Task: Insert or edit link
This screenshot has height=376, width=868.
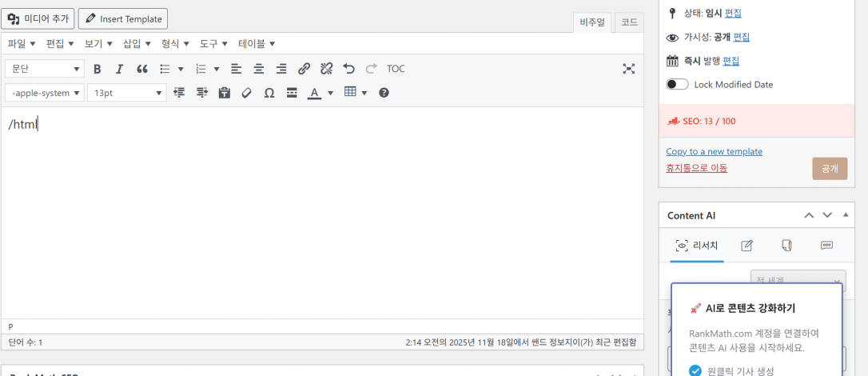Action: coord(304,70)
